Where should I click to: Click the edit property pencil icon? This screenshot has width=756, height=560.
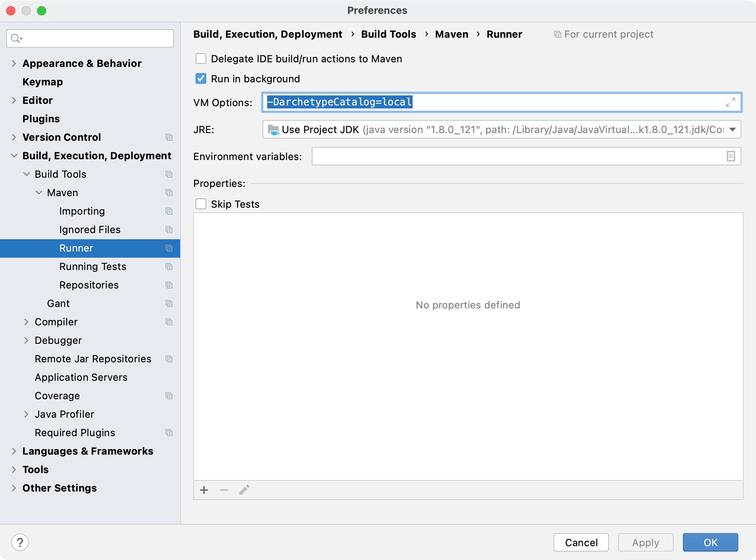(244, 490)
